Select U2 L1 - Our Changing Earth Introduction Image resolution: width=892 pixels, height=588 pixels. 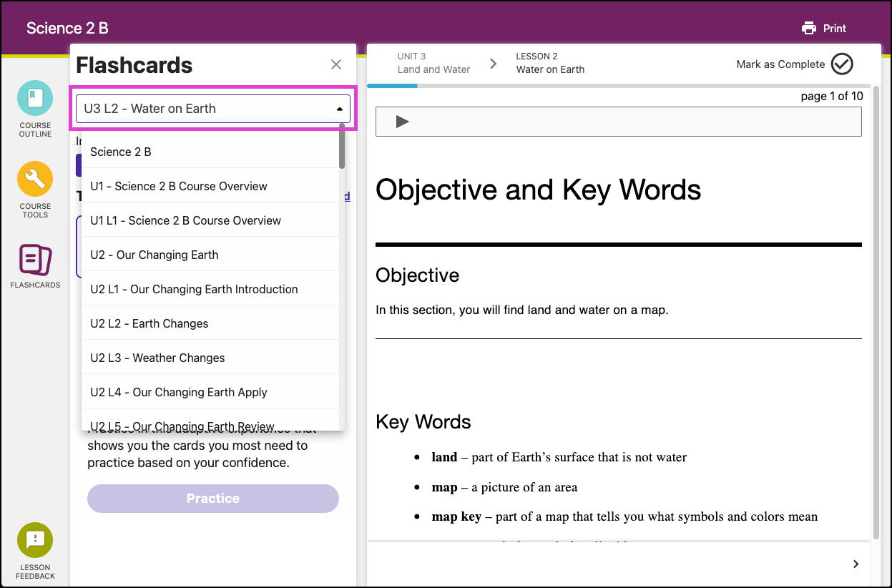[x=210, y=289]
